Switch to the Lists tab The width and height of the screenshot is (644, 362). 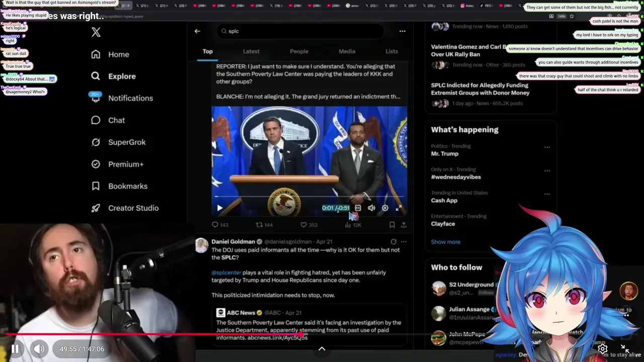pyautogui.click(x=391, y=51)
